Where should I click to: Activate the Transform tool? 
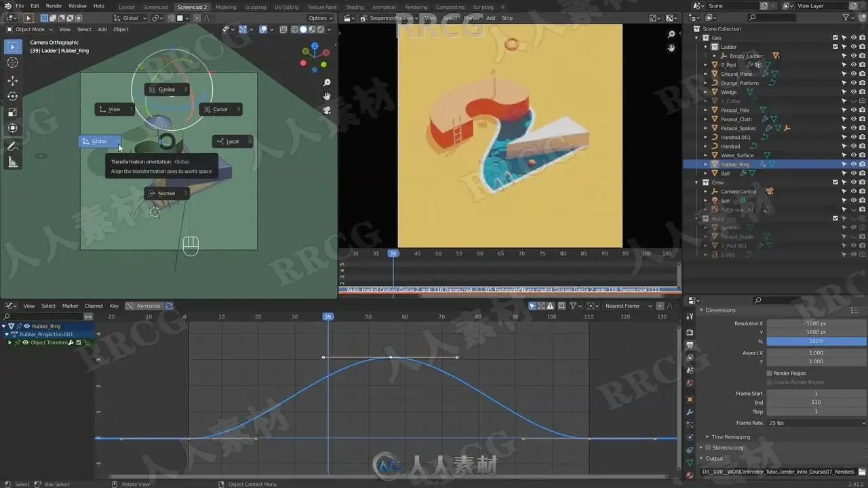12,128
